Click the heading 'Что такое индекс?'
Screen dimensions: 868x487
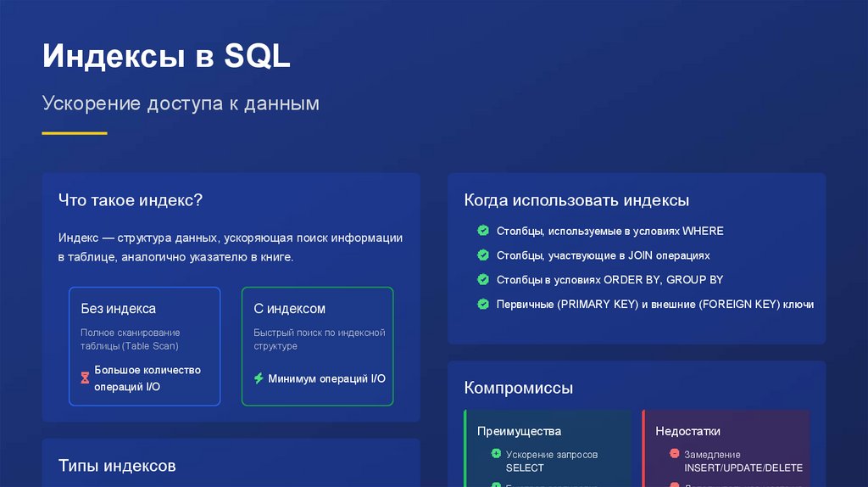pos(131,200)
